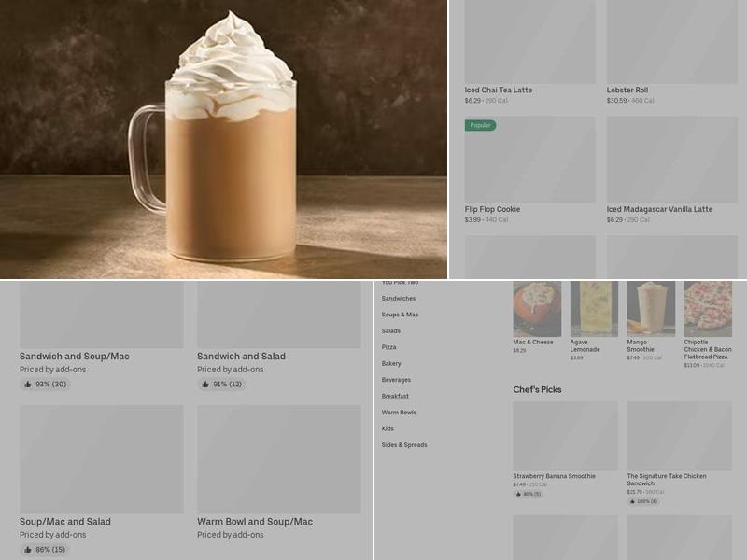Screen dimensions: 747x560
Task: Select the Flip Flop Cookie item
Action: (x=529, y=160)
